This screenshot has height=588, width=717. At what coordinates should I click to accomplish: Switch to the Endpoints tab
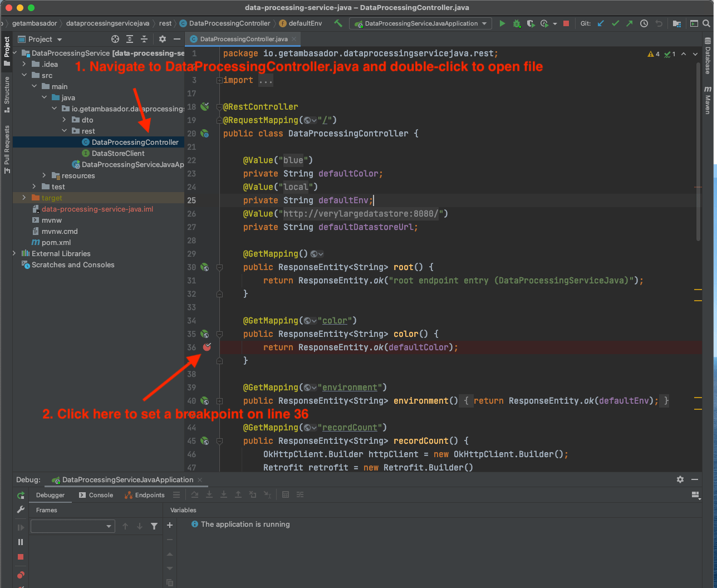(145, 495)
